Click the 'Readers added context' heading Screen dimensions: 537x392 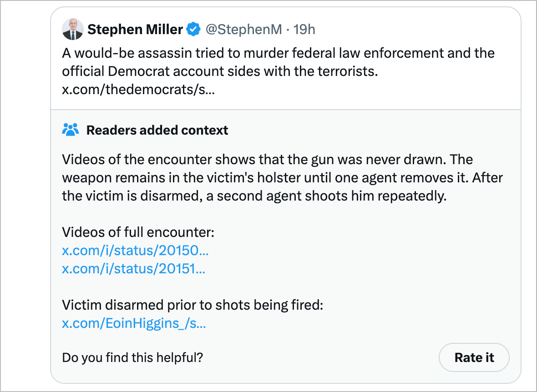(157, 131)
